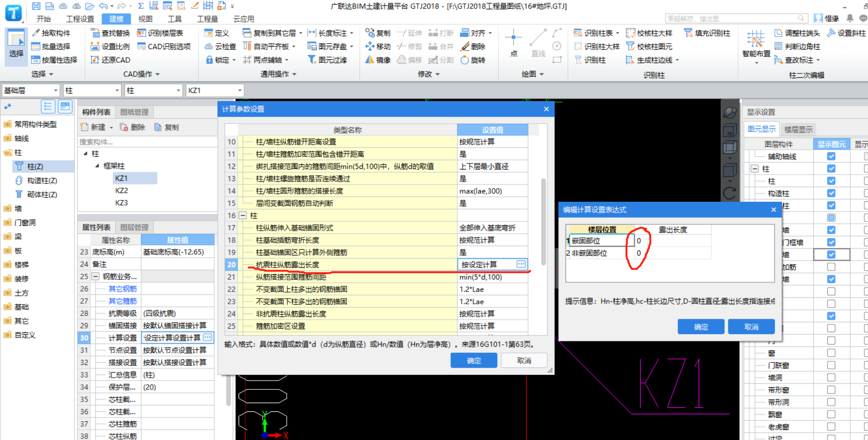This screenshot has width=868, height=440.
Task: Click the save icon in quick toolbar
Action: pos(36,6)
